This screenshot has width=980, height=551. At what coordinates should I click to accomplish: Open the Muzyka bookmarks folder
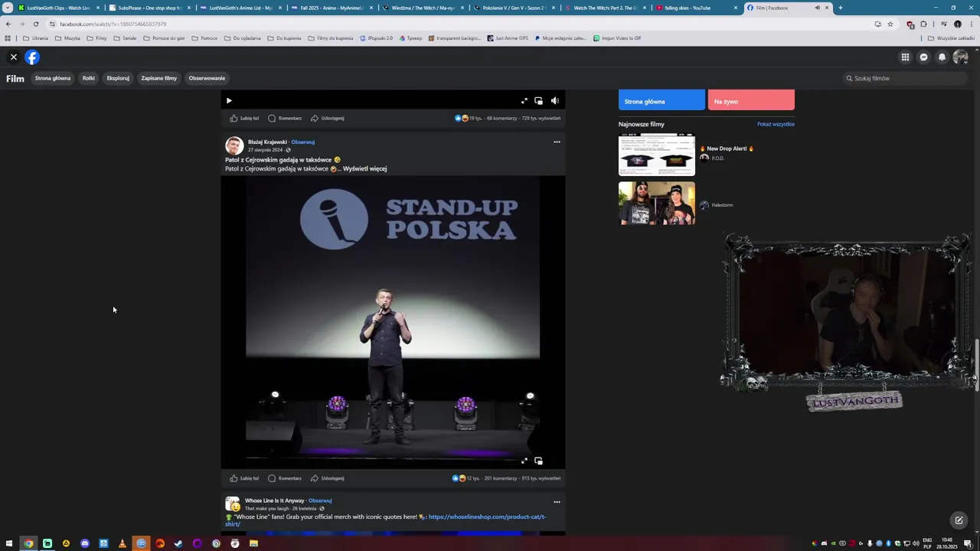[x=67, y=38]
